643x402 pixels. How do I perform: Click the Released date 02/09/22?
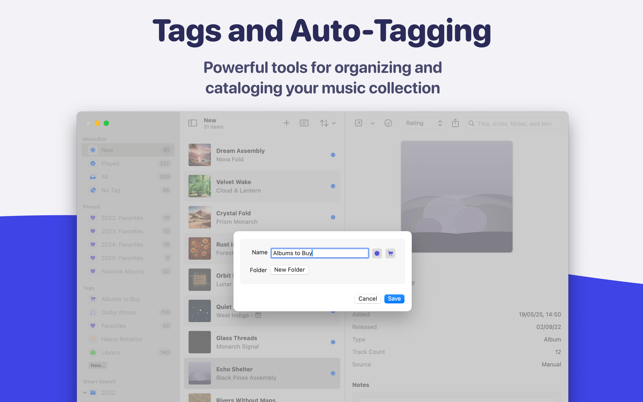click(x=548, y=327)
